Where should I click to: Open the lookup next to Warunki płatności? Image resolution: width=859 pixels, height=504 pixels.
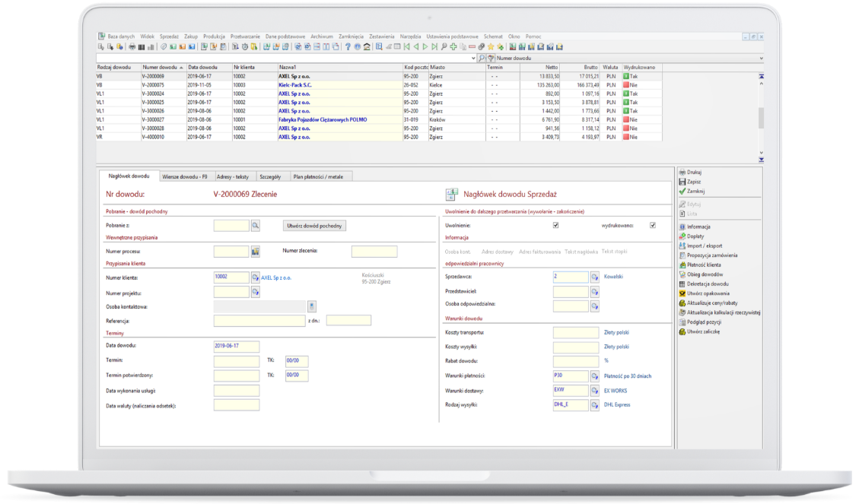pos(594,376)
